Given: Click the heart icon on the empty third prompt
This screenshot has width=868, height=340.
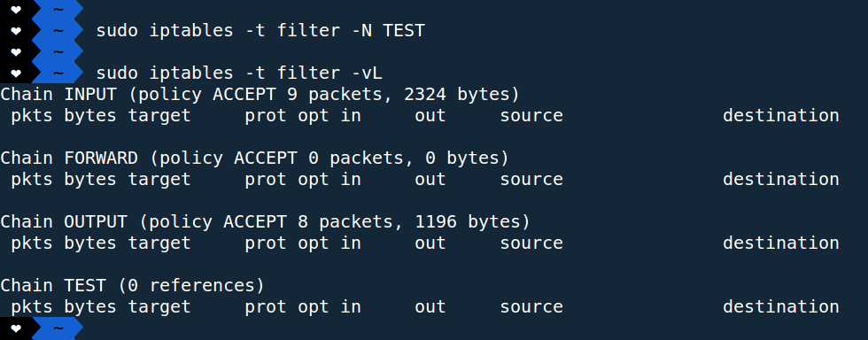Looking at the screenshot, I should tap(16, 52).
